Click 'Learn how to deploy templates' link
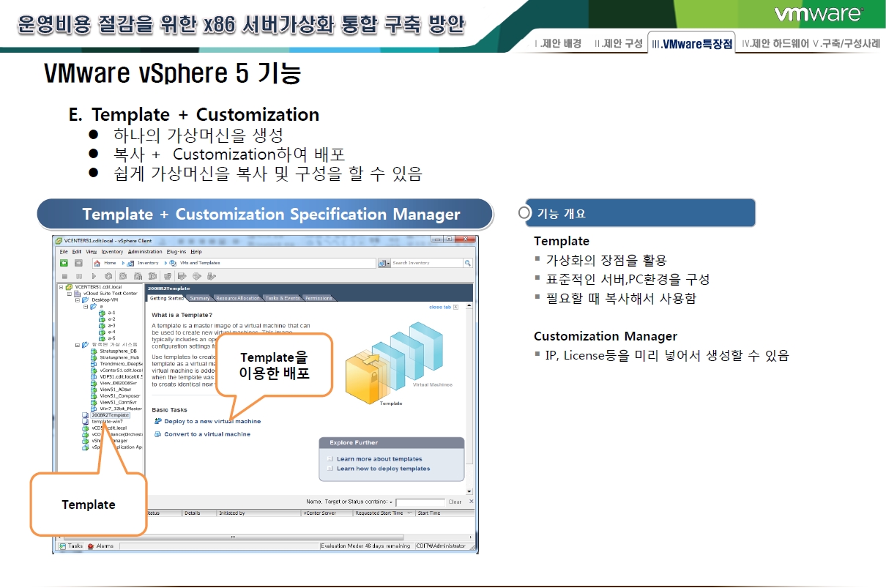The width and height of the screenshot is (886, 588). pyautogui.click(x=384, y=469)
